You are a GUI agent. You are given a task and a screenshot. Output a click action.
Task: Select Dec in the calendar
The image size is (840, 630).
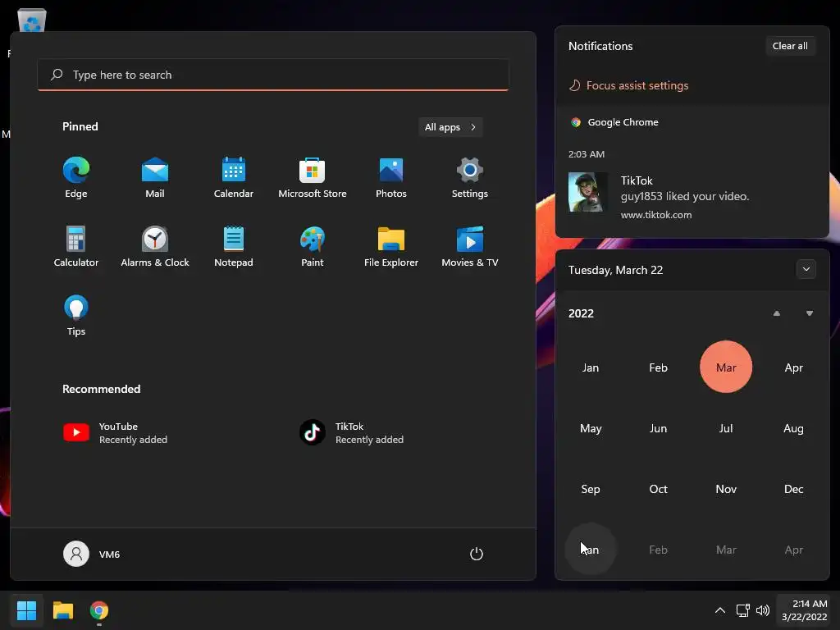(x=793, y=489)
